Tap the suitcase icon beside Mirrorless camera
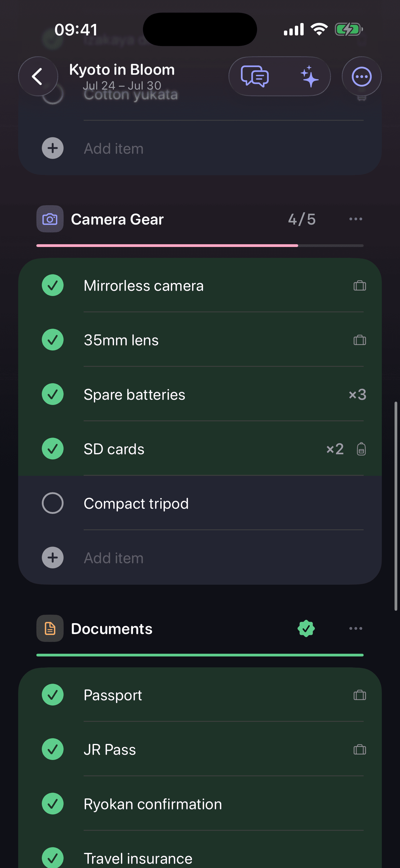The width and height of the screenshot is (400, 868). [x=359, y=286]
